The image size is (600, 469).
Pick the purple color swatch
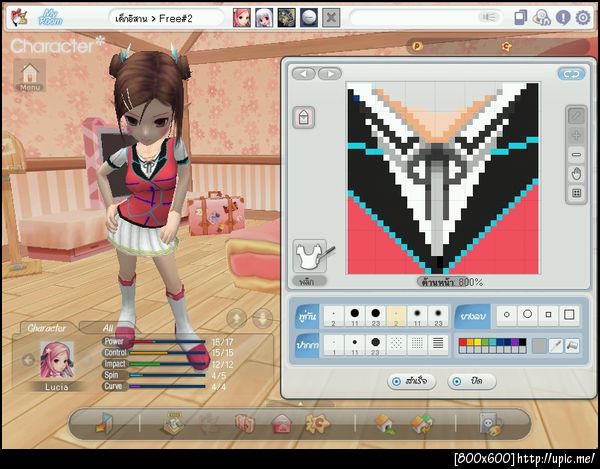515,342
